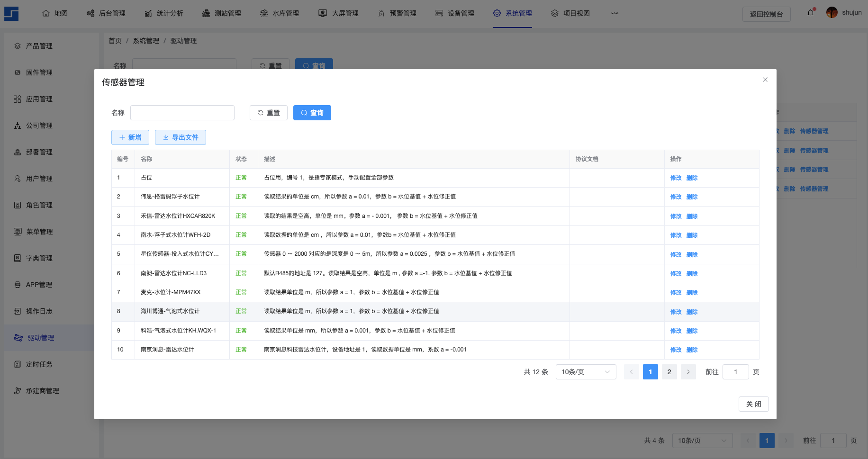Screen dimensions: 868x459
Task: Click the app logo in top-left corner
Action: coord(11,14)
